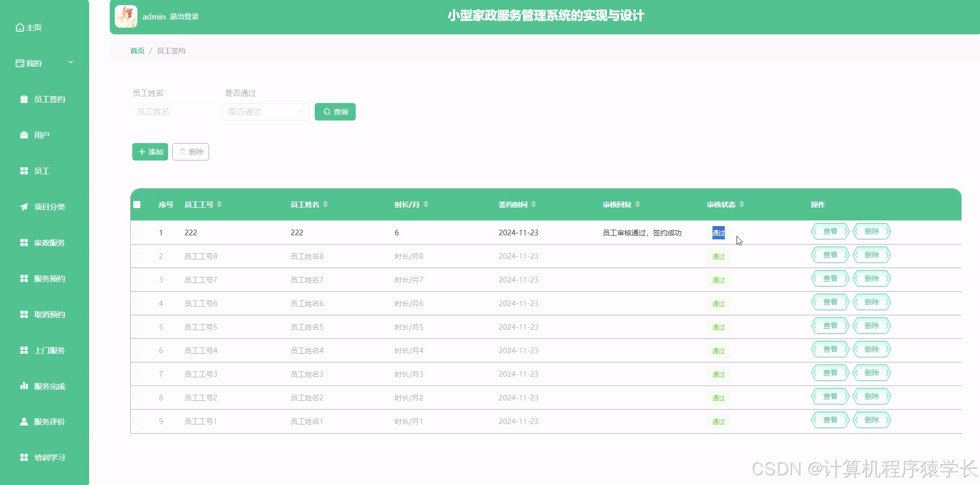Check the box for row 员工工号8
The width and height of the screenshot is (980, 485).
click(x=137, y=256)
